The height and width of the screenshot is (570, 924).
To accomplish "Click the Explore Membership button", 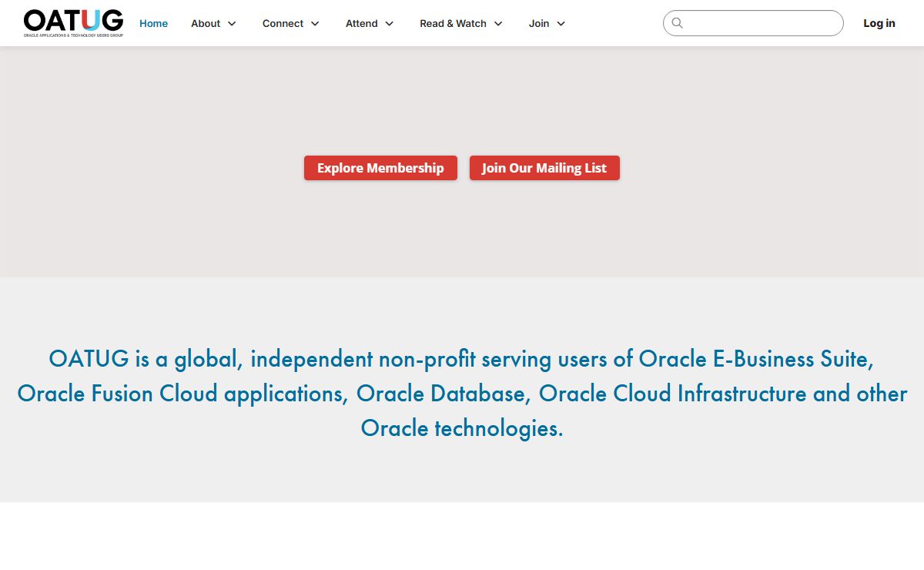I will pyautogui.click(x=380, y=168).
